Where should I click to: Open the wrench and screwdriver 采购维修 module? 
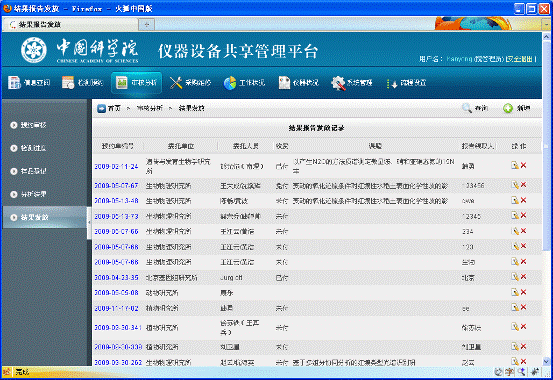pos(176,83)
